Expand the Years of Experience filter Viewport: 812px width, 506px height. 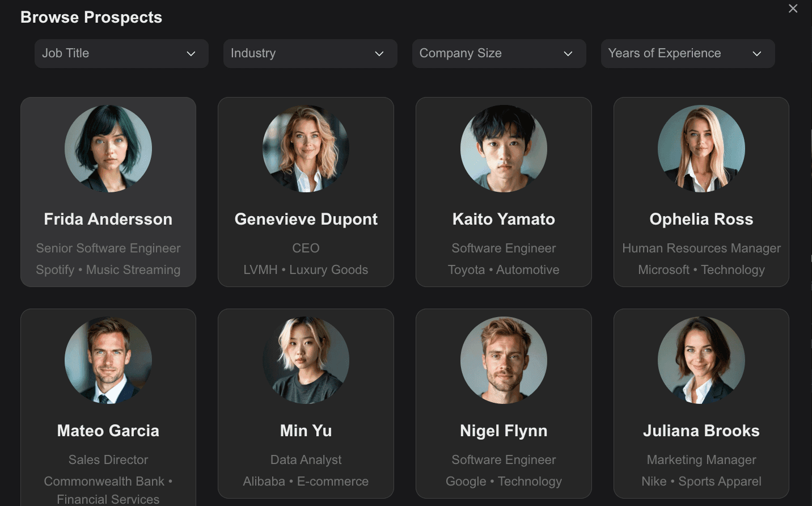pos(688,53)
